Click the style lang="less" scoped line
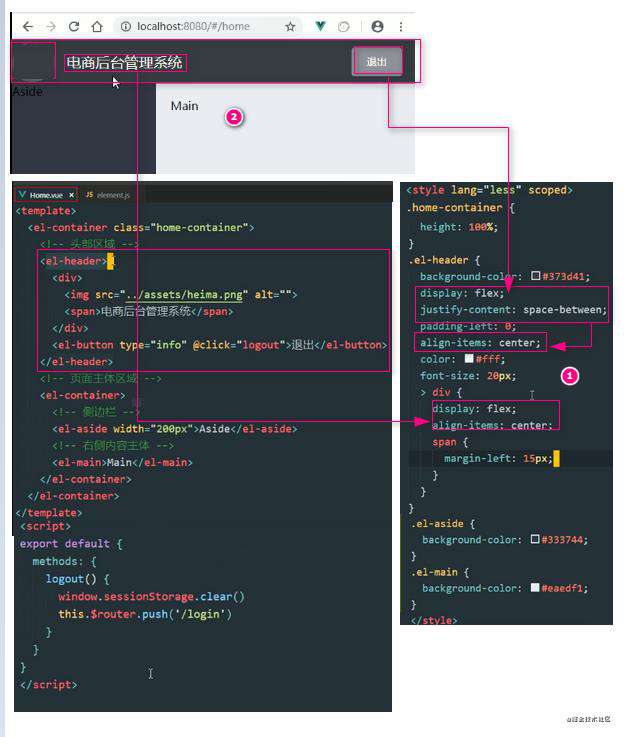 pos(490,190)
